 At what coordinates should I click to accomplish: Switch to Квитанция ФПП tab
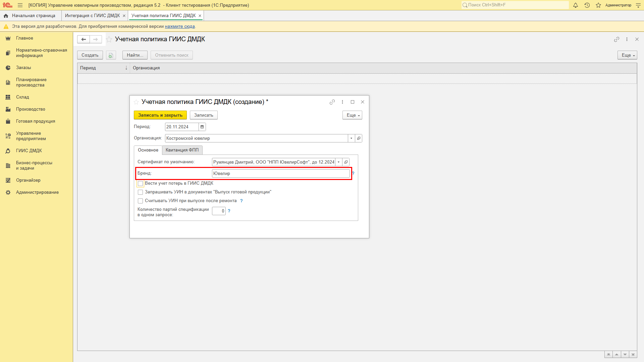182,150
